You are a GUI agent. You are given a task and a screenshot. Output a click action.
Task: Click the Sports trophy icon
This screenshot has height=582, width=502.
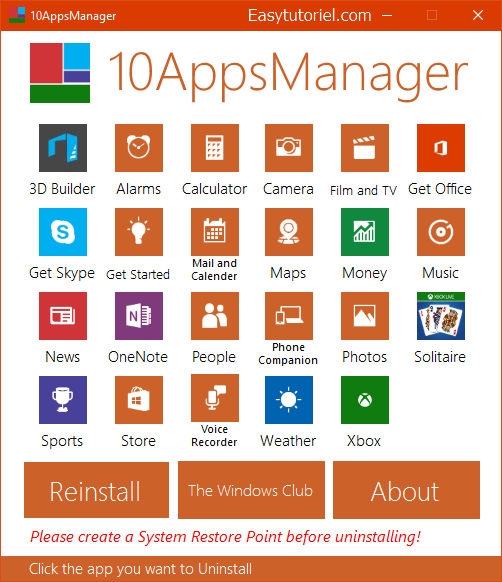click(x=63, y=400)
